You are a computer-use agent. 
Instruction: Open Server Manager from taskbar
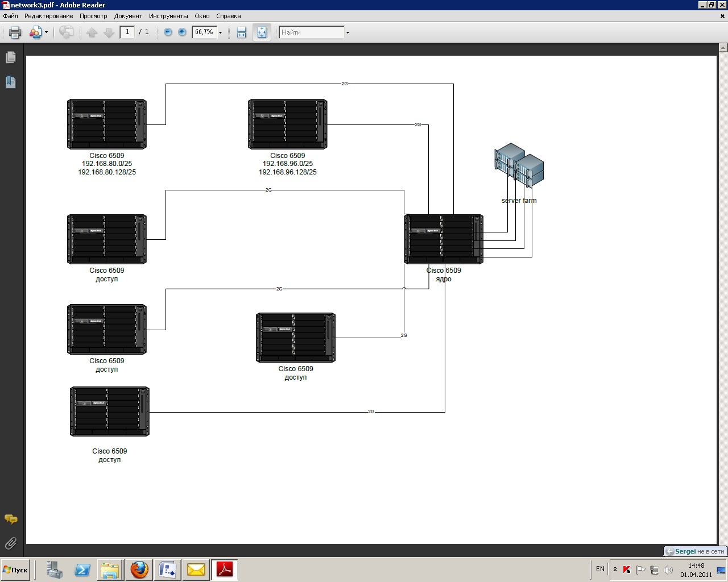point(54,569)
